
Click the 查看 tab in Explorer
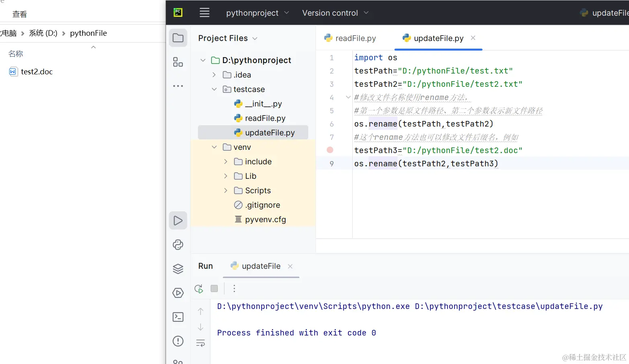coord(20,14)
